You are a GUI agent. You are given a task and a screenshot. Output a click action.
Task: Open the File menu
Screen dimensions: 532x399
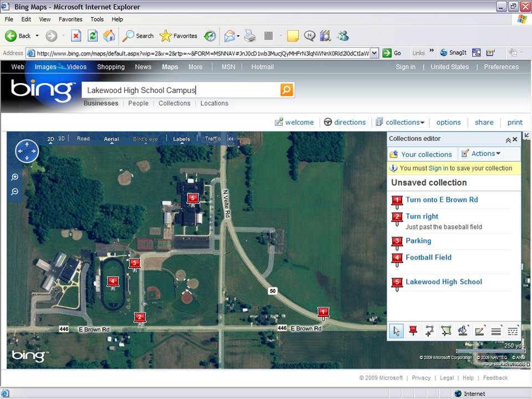pos(9,19)
